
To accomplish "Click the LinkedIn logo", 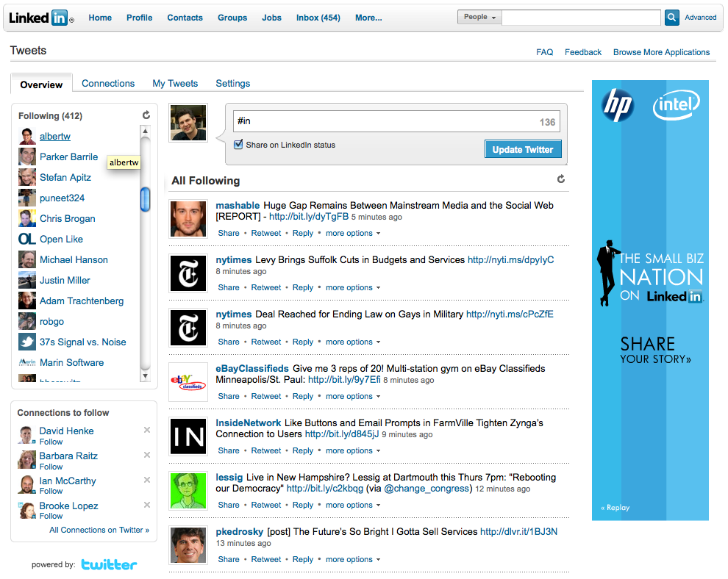I will (40, 18).
